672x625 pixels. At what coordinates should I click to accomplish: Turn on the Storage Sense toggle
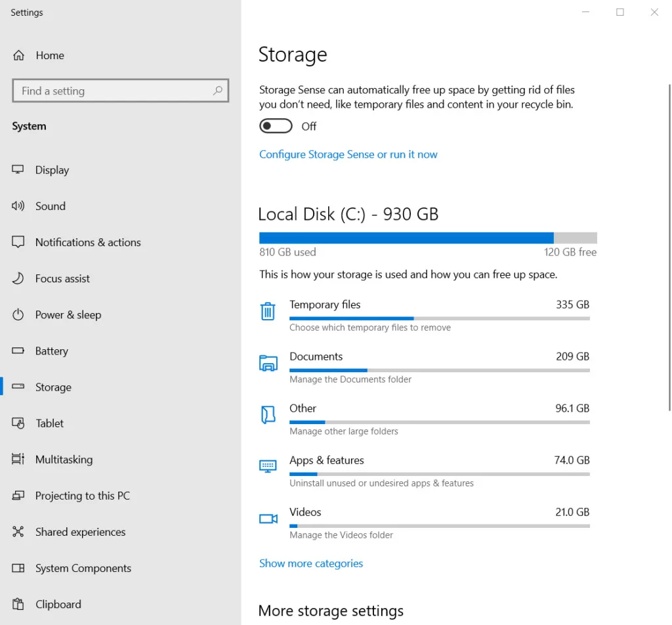(276, 126)
